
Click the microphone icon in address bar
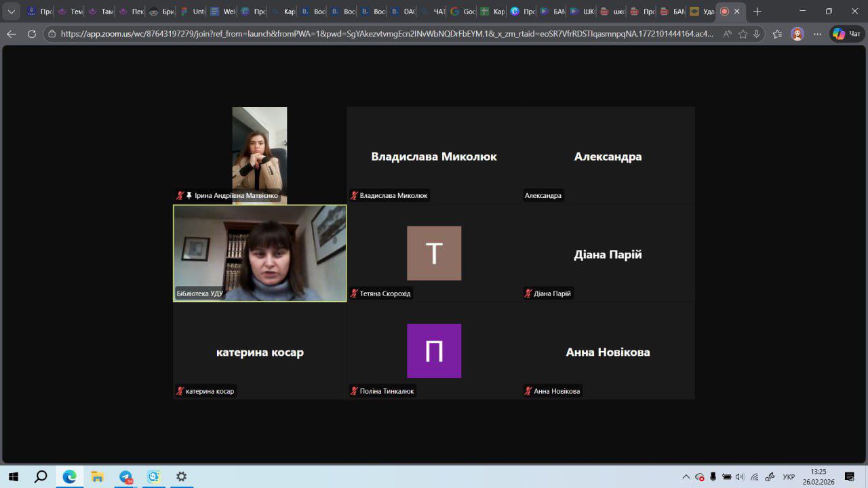(x=756, y=34)
